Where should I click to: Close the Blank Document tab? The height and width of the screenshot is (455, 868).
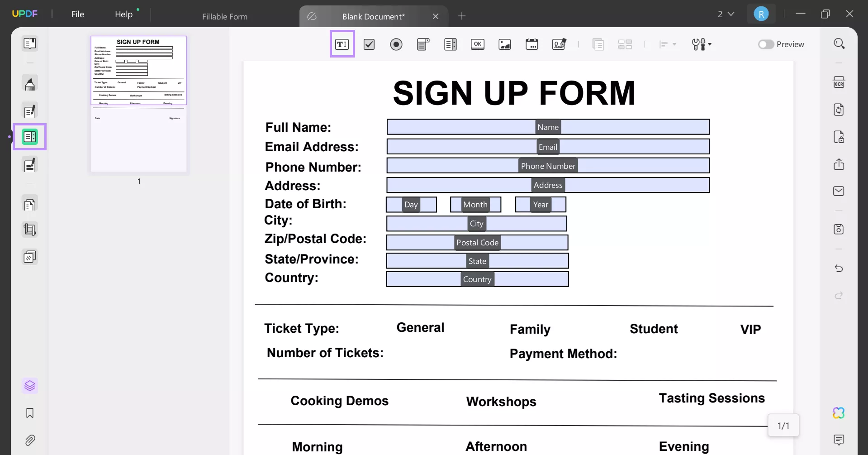pyautogui.click(x=436, y=16)
